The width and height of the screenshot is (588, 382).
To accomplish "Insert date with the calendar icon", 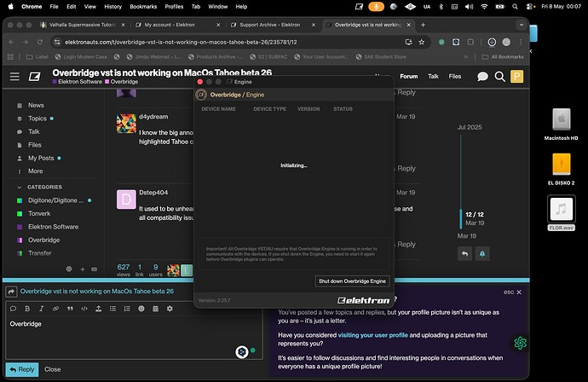I will point(156,309).
